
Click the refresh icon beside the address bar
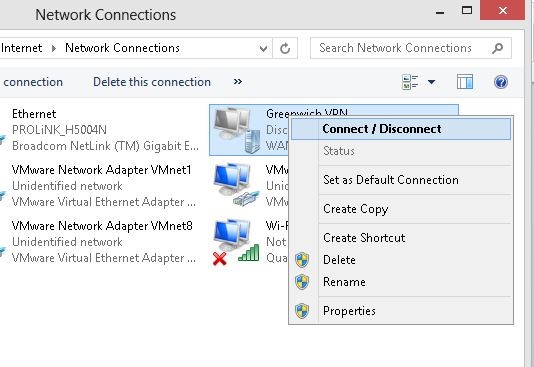[x=285, y=48]
